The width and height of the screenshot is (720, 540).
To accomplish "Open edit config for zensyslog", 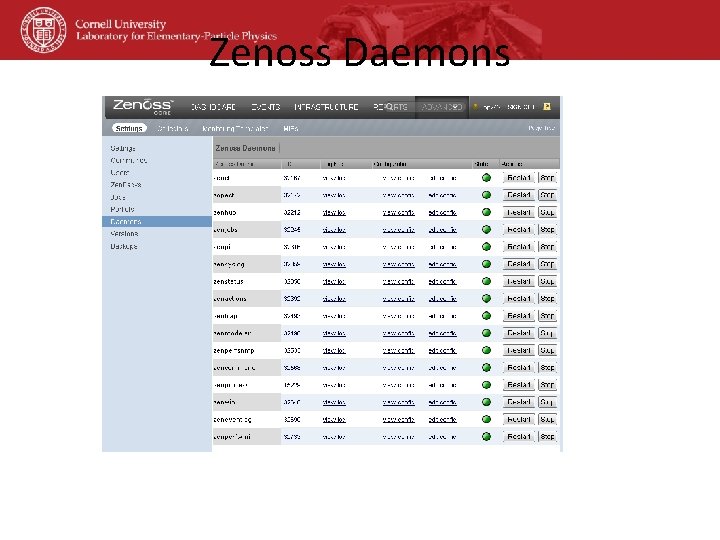I will point(442,264).
